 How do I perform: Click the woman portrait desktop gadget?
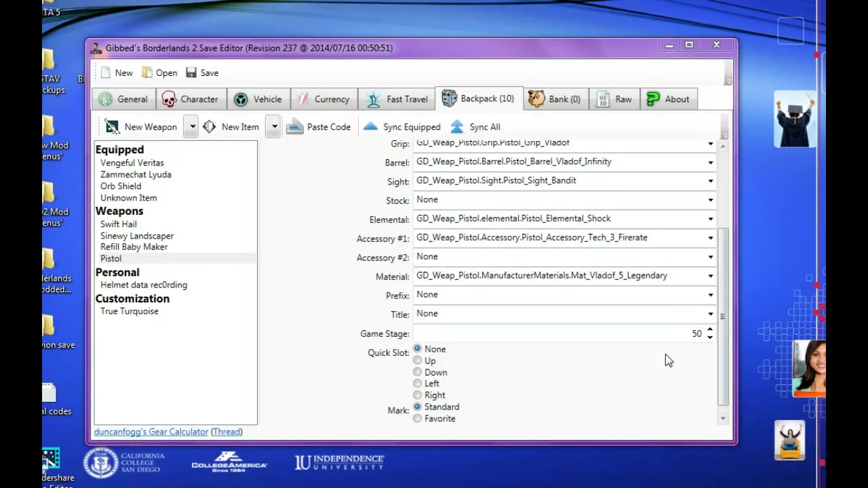(x=809, y=368)
